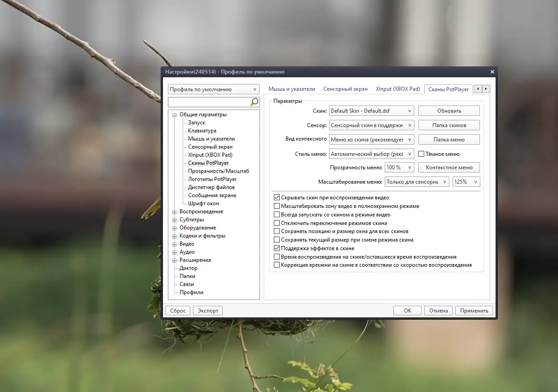Open Прозрачность меню 100 % dropdown
The height and width of the screenshot is (392, 558).
(400, 167)
